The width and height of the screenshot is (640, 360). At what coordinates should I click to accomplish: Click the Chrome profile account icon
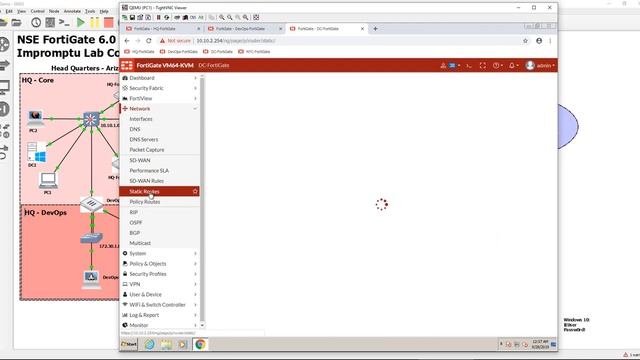click(x=539, y=41)
